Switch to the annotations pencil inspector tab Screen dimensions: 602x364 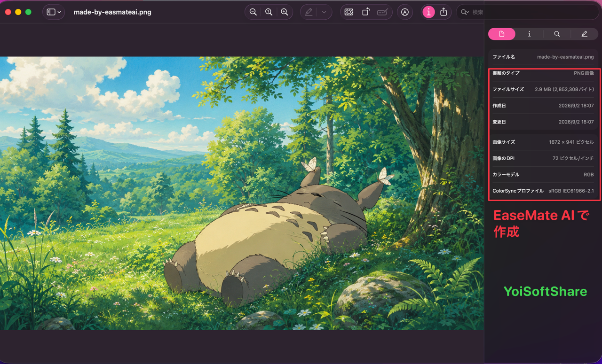point(584,34)
